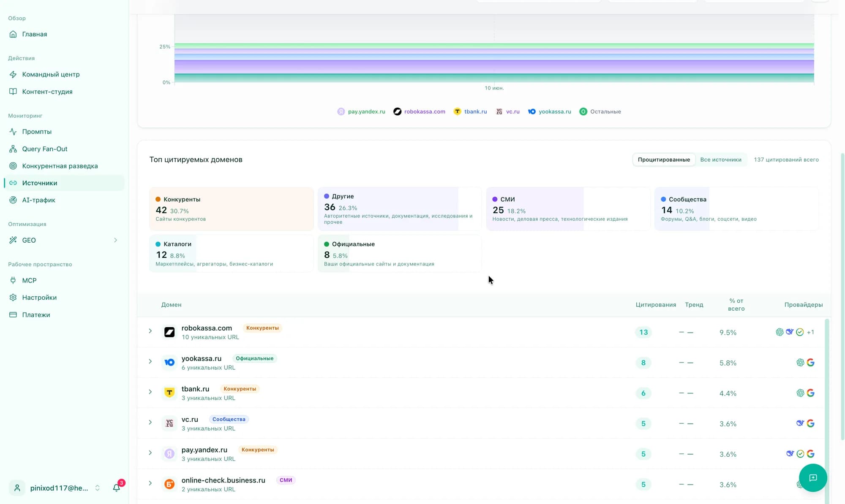Click the vc.ru logo in table
Viewport: 845px width, 504px height.
point(169,423)
